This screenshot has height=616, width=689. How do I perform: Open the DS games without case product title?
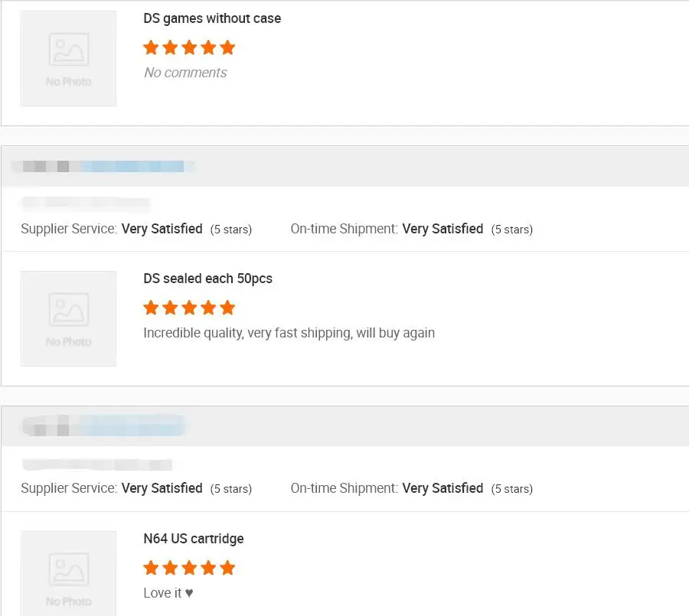pos(212,18)
